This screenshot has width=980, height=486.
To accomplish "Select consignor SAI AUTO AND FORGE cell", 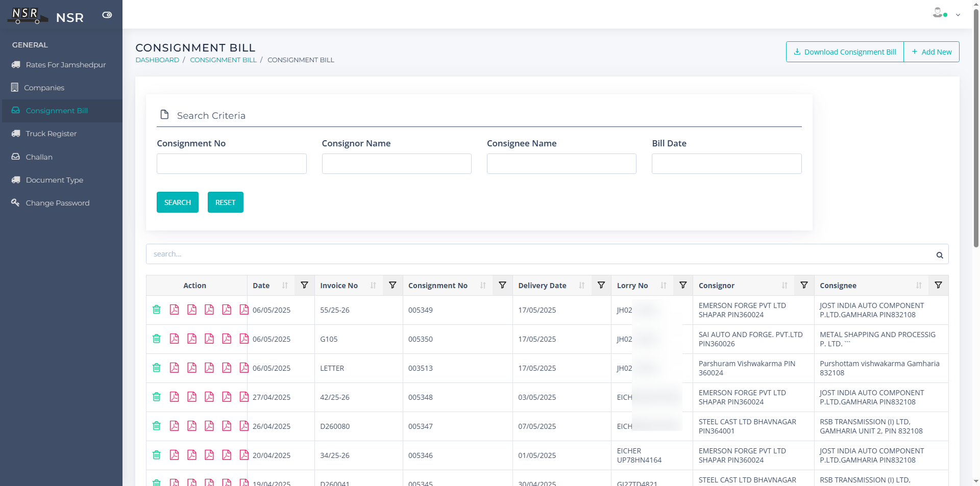I will [753, 339].
